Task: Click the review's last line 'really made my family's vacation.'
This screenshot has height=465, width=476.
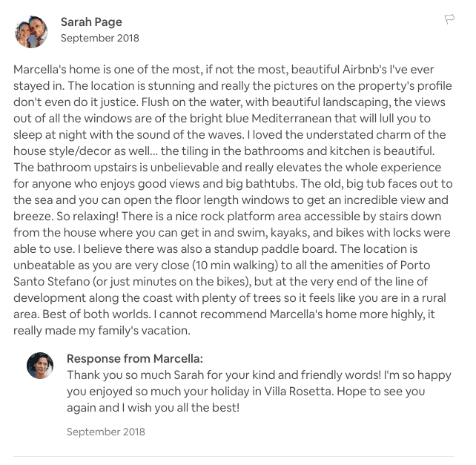Action: tap(102, 331)
